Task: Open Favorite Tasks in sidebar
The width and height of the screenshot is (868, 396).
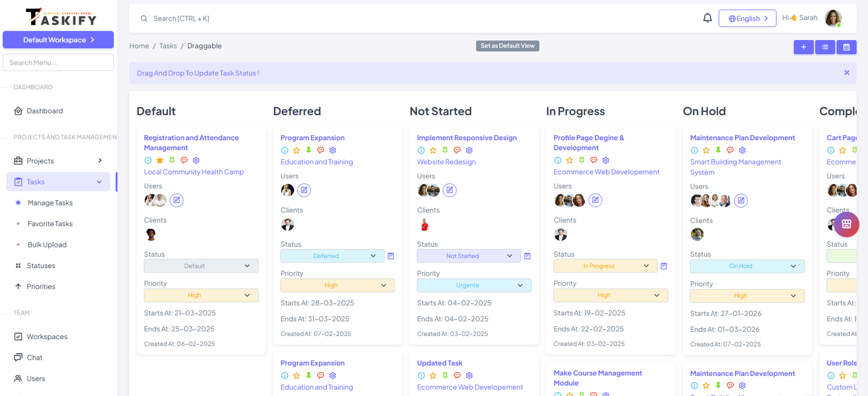Action: (50, 223)
